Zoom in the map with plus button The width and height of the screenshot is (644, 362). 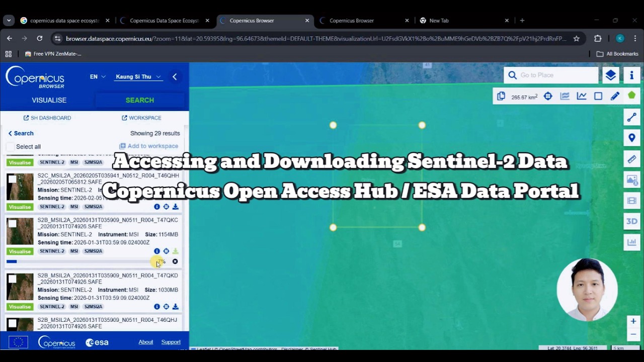(x=633, y=321)
